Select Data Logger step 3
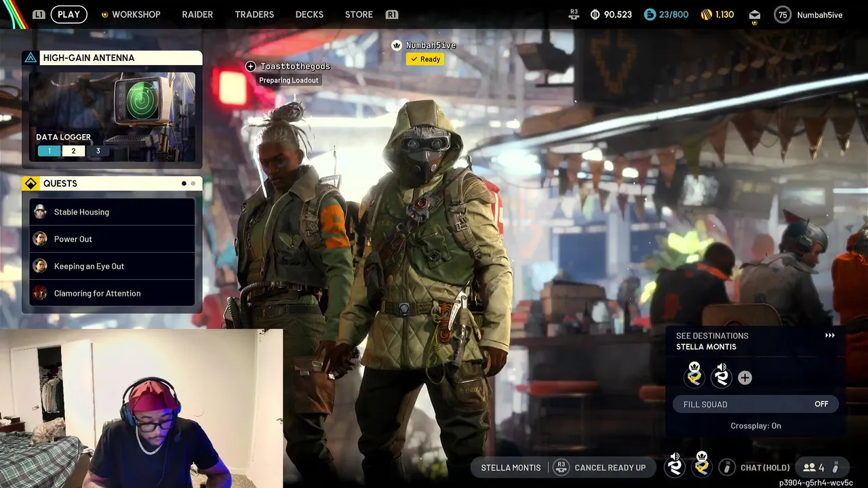The width and height of the screenshot is (868, 488). click(x=98, y=151)
